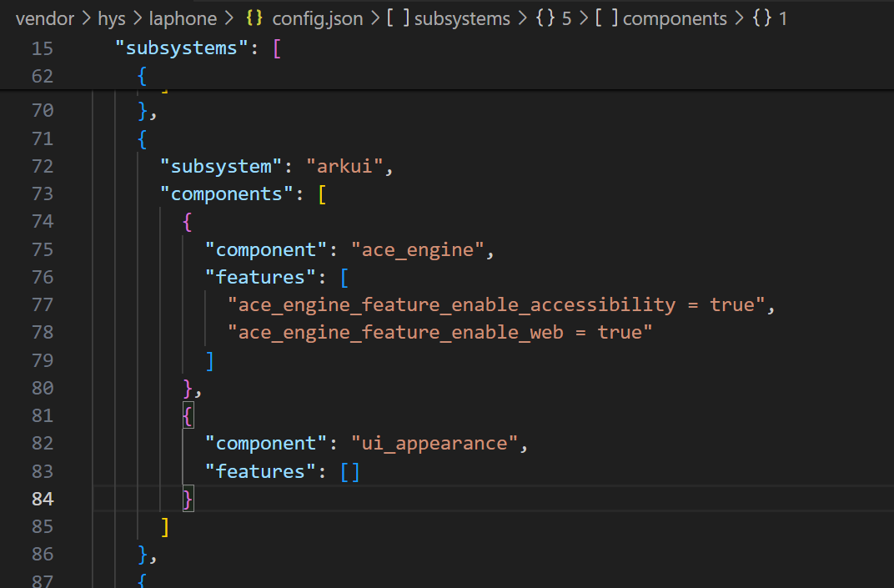The width and height of the screenshot is (894, 588).
Task: Click the yellow closing bracket on line 85
Action: point(165,528)
